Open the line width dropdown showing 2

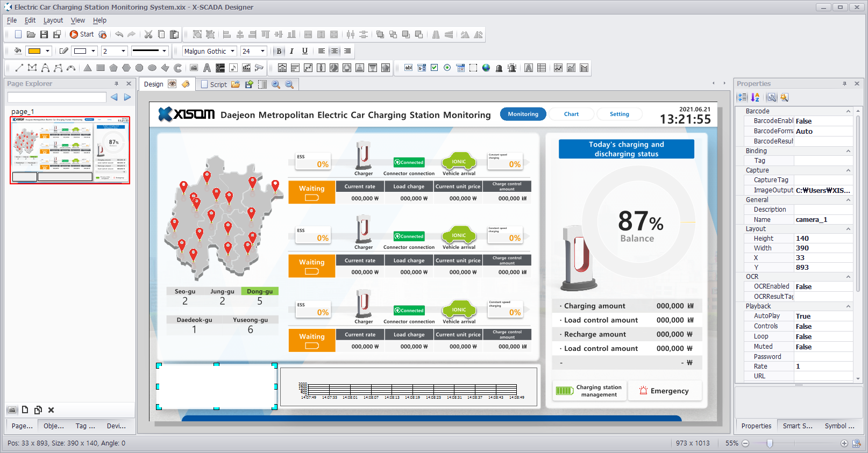[124, 51]
